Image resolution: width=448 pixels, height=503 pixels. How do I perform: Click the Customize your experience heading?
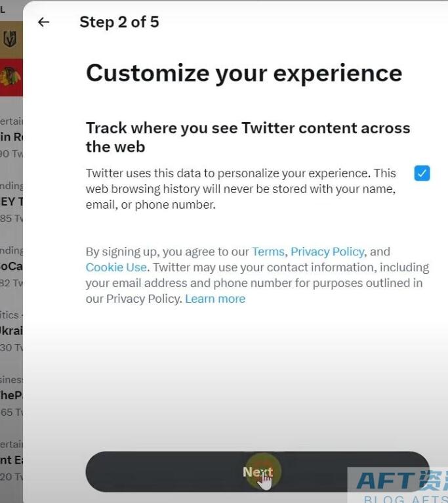244,74
